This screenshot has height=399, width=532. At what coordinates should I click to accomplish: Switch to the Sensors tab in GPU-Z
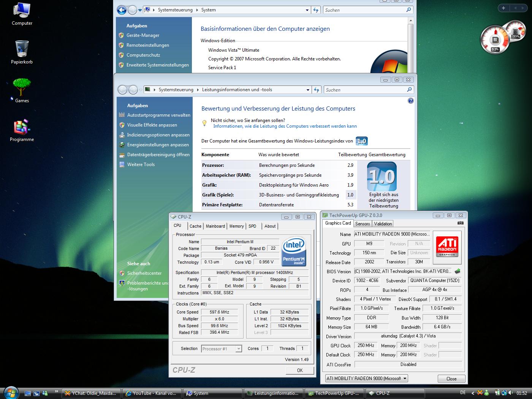click(x=363, y=224)
